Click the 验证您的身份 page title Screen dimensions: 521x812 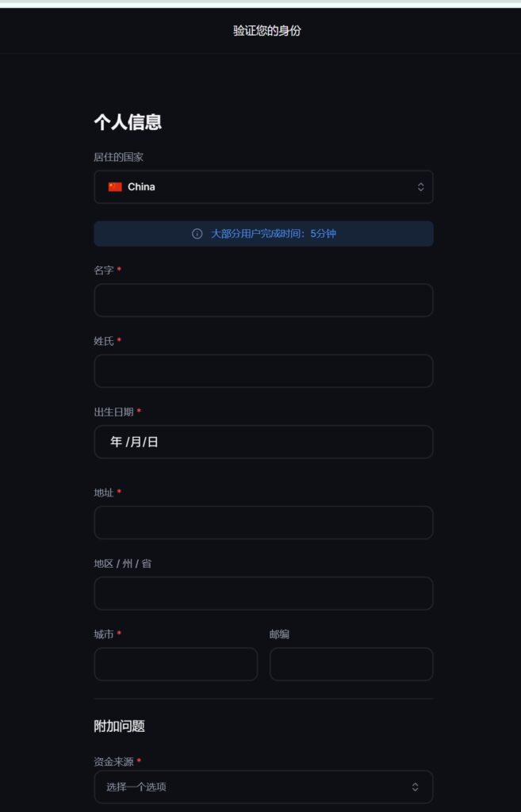(x=267, y=31)
